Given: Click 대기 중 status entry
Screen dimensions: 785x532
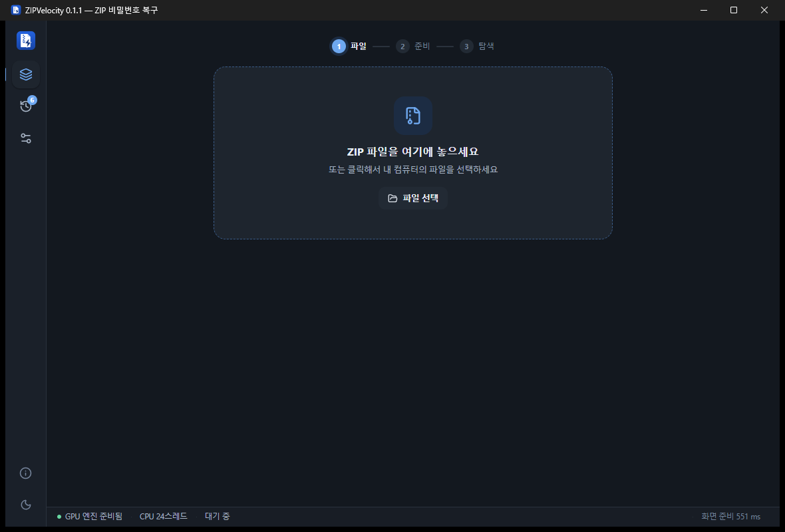Looking at the screenshot, I should pos(218,516).
